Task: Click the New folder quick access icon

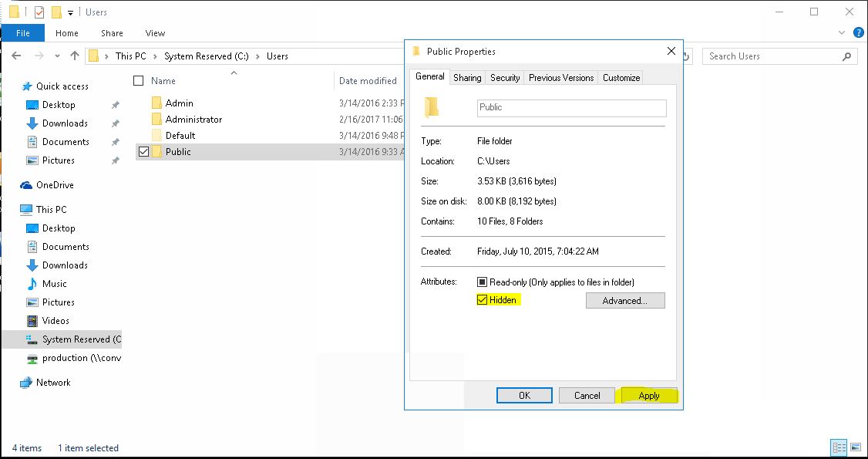Action: click(x=56, y=12)
